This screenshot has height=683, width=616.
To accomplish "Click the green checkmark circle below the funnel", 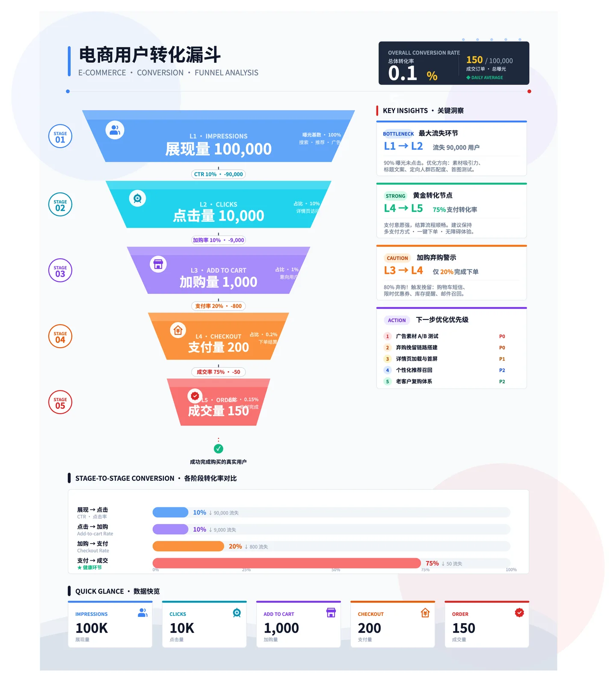I will (x=219, y=449).
